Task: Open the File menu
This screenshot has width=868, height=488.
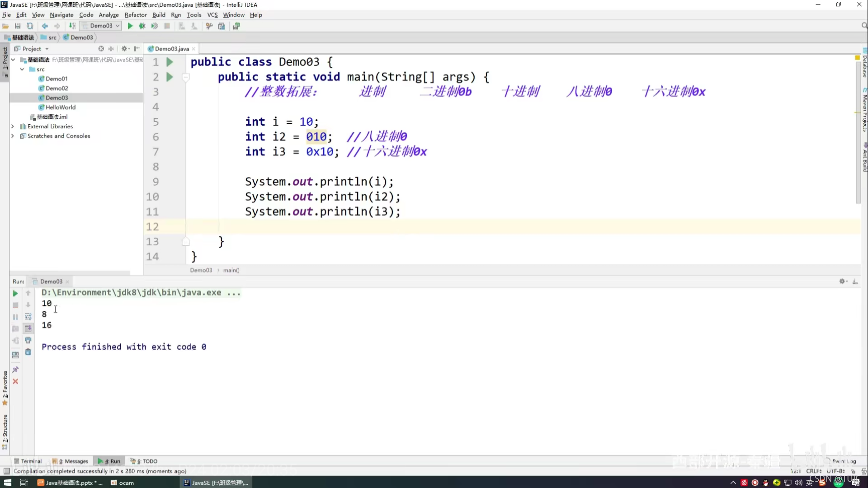Action: click(x=7, y=14)
